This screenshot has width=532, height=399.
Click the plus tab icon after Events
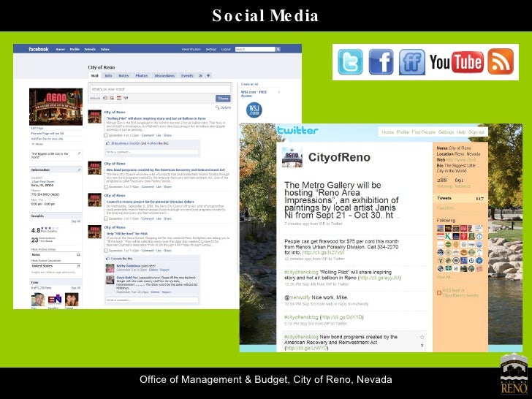pos(208,75)
